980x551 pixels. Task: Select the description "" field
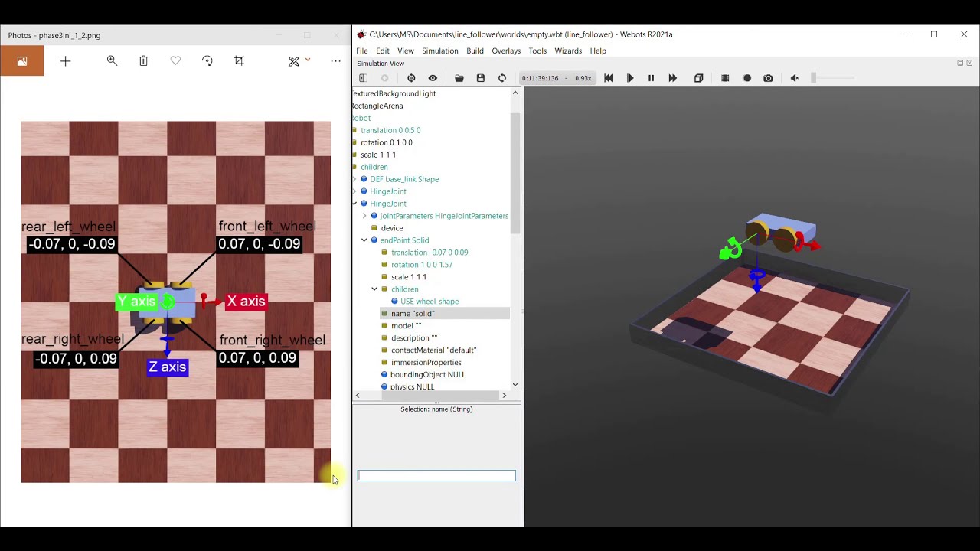coord(414,338)
